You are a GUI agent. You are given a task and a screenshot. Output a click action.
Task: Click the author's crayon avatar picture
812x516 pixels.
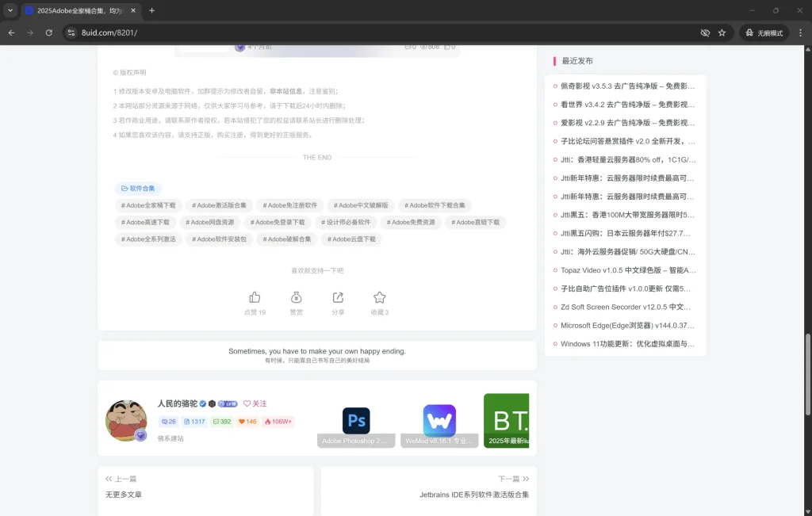[x=124, y=420]
